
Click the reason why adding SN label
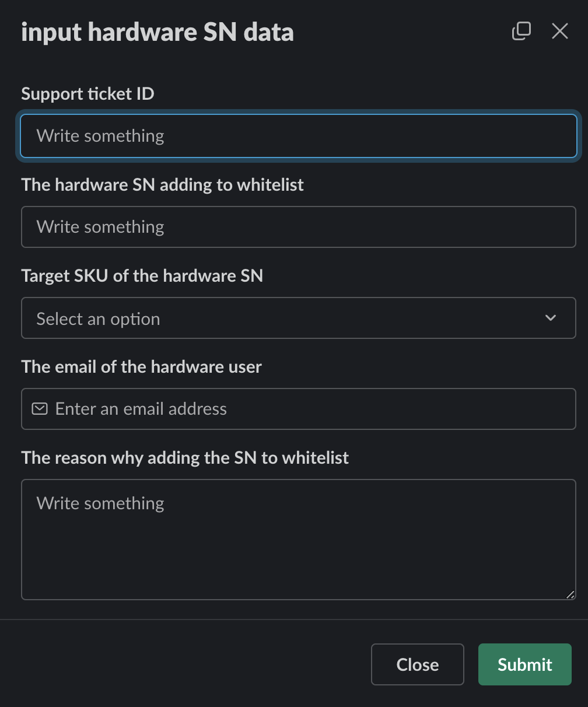[x=185, y=458]
